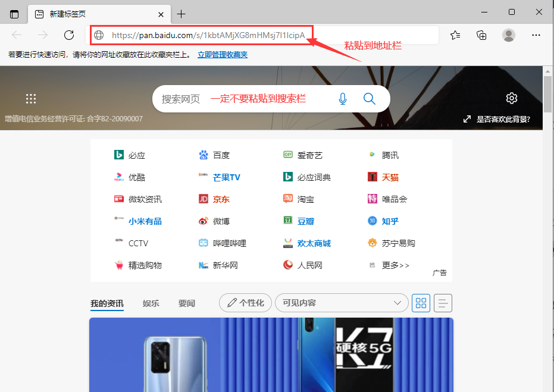
Task: Expand the 可见内容 dropdown
Action: [342, 303]
